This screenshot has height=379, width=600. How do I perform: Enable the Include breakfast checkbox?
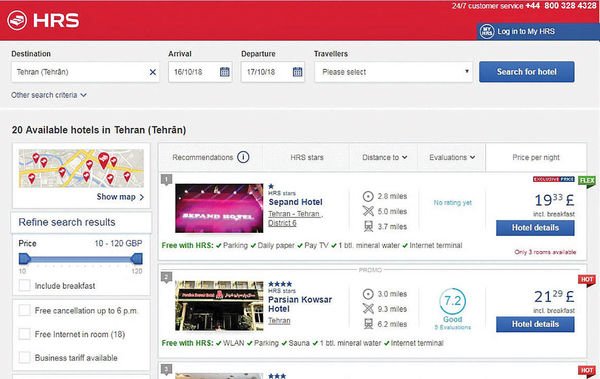(24, 285)
